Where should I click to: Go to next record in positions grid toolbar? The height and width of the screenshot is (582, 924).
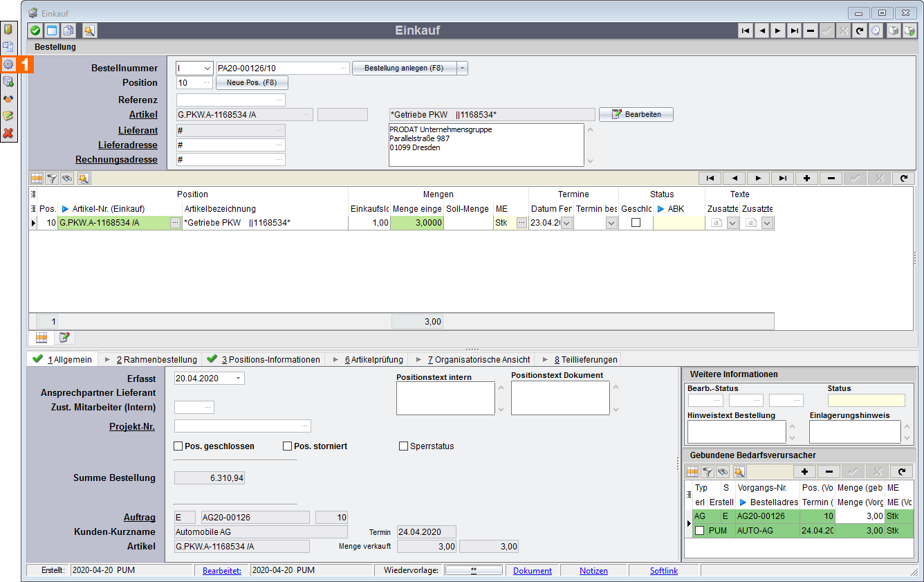click(x=758, y=179)
